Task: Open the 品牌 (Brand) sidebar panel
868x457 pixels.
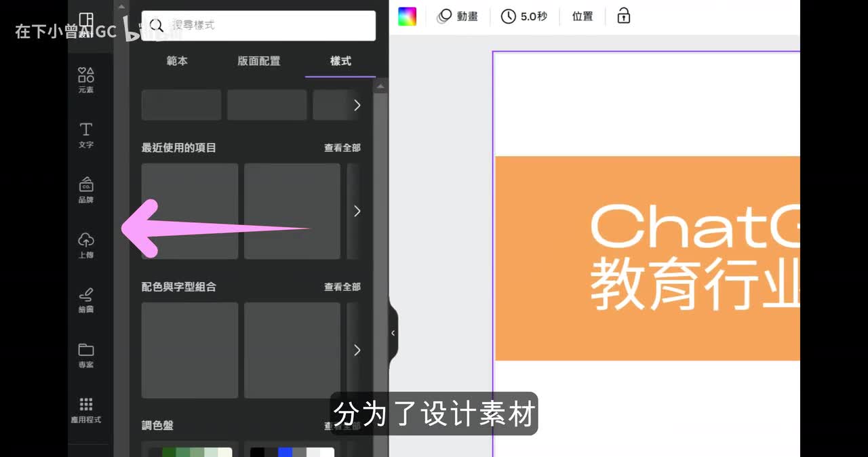Action: [86, 189]
